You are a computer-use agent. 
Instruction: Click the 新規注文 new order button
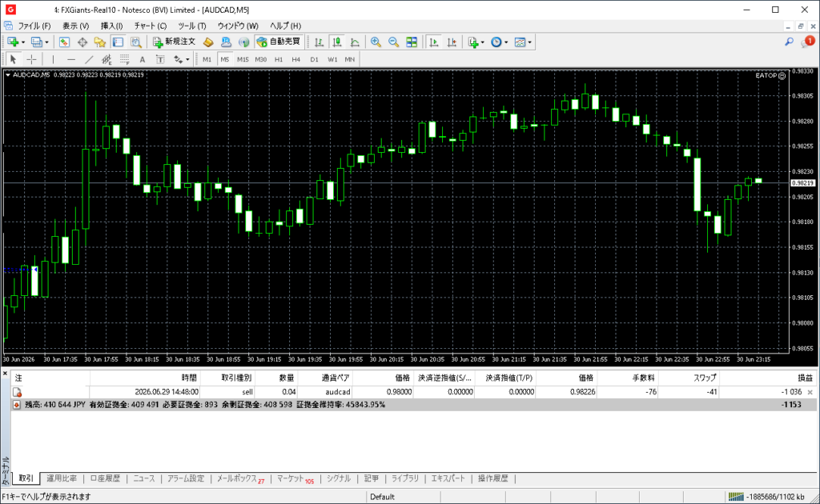click(x=175, y=42)
